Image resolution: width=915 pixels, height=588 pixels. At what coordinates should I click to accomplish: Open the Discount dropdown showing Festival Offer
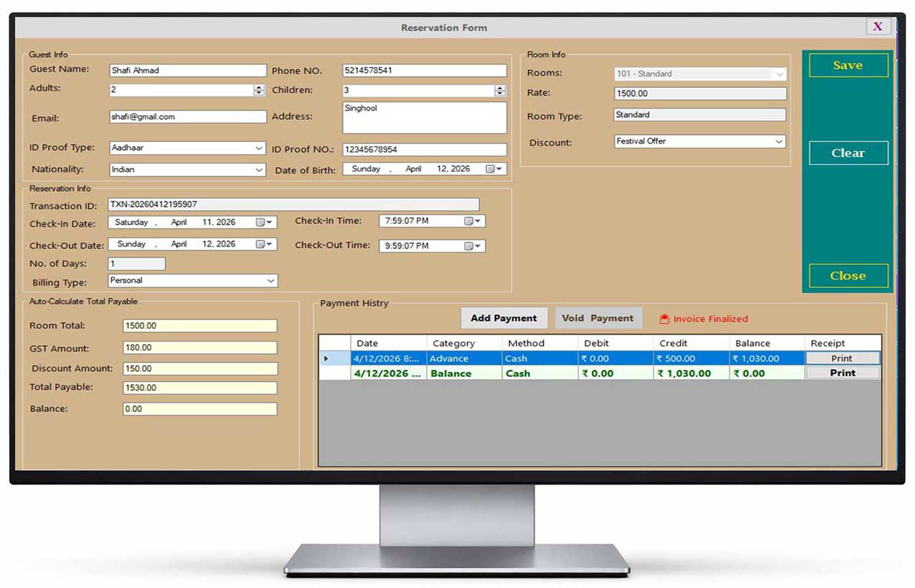coord(779,141)
